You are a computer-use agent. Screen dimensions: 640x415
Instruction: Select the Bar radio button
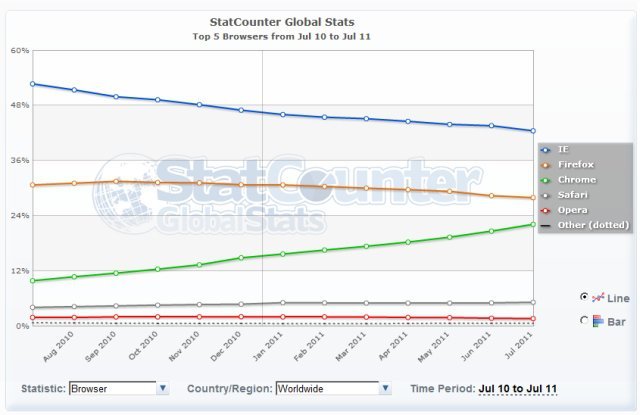584,320
